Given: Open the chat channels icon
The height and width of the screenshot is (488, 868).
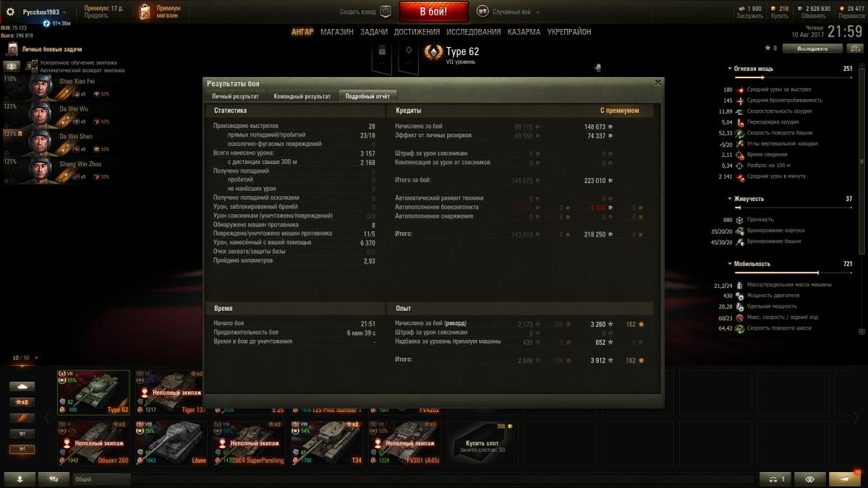Looking at the screenshot, I should (54, 479).
